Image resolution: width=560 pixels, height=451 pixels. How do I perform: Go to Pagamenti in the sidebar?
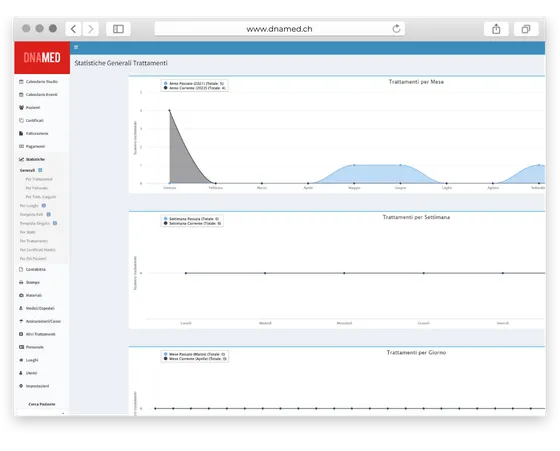point(32,146)
